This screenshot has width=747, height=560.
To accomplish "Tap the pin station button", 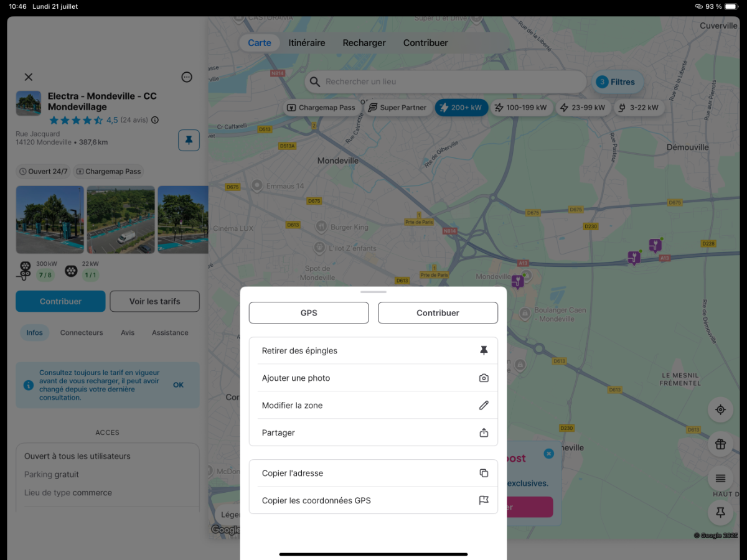I will [189, 141].
